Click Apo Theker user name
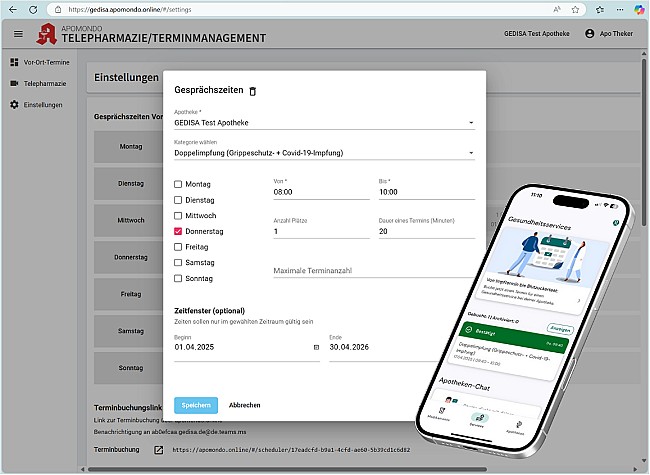This screenshot has height=475, width=650. click(616, 34)
